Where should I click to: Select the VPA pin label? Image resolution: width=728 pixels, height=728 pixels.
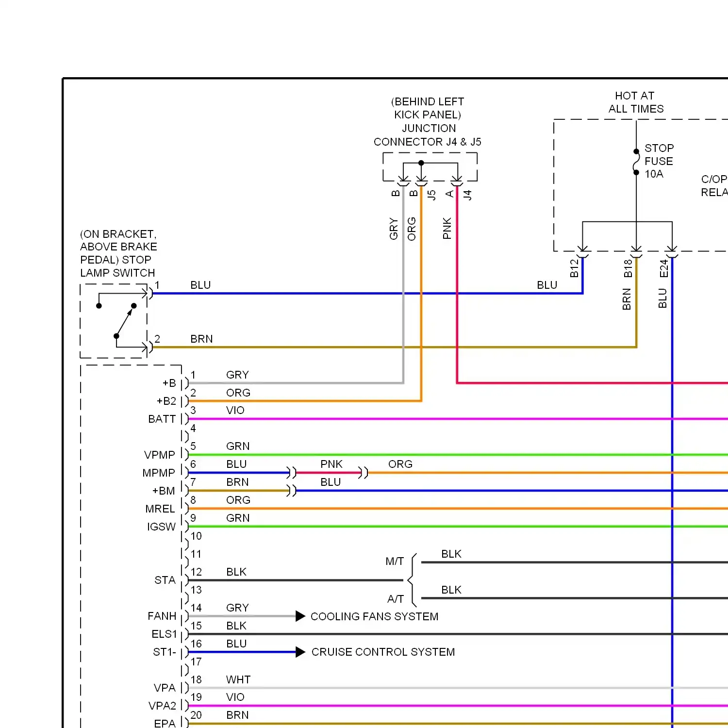pyautogui.click(x=165, y=688)
